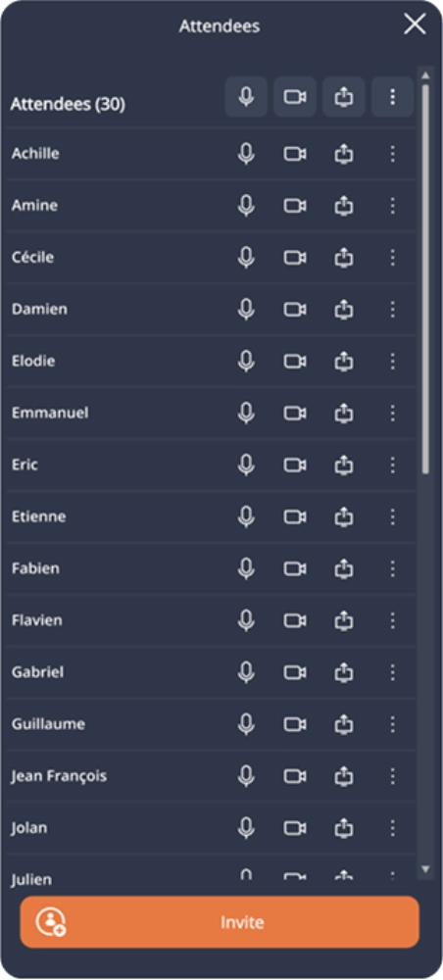Select attendee Jean François in the list

coord(59,776)
